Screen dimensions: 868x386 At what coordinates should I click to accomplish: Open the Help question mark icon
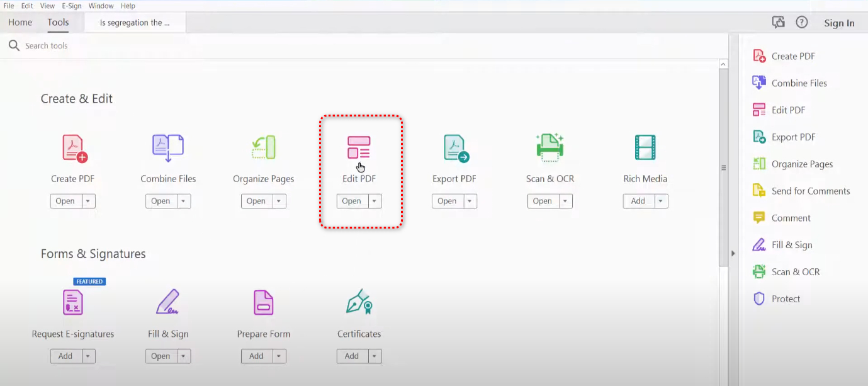801,22
